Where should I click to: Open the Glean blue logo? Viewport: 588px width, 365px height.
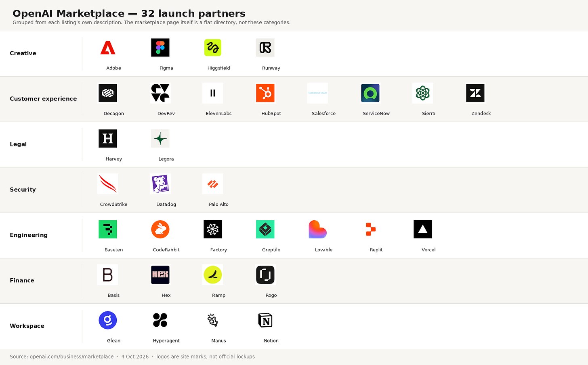pos(108,321)
